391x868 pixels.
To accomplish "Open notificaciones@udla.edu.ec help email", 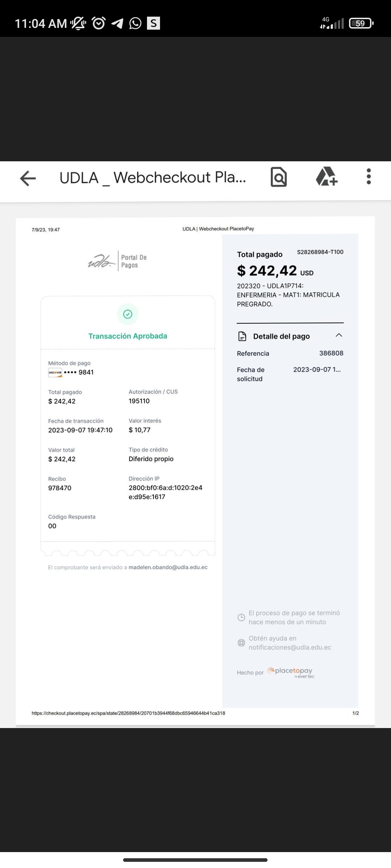I will click(x=290, y=647).
